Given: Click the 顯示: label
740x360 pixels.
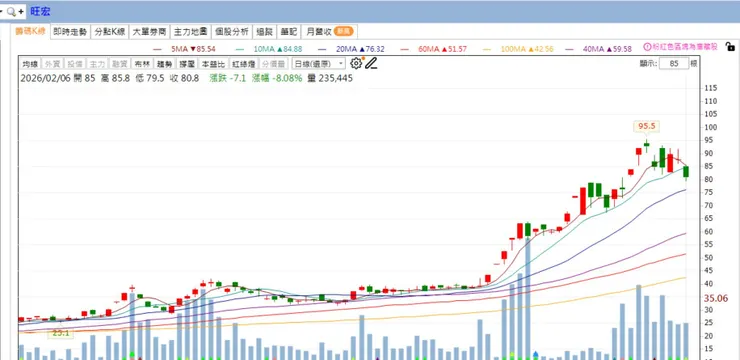Looking at the screenshot, I should point(648,64).
